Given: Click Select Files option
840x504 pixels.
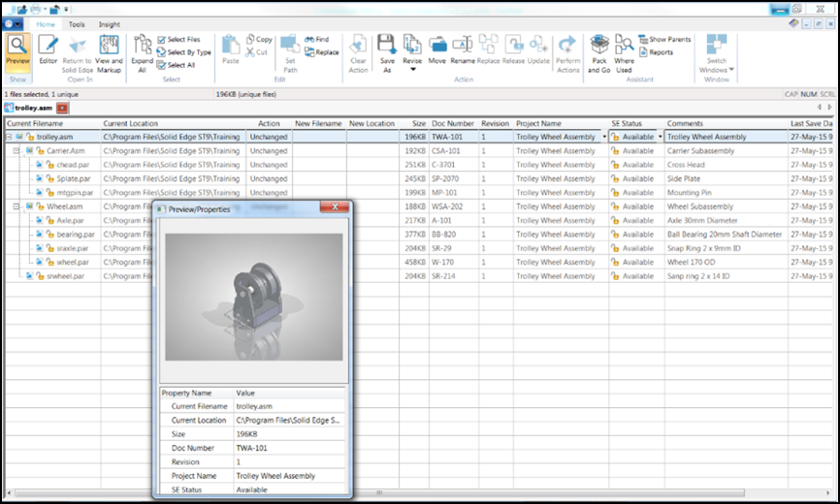Looking at the screenshot, I should click(x=178, y=39).
